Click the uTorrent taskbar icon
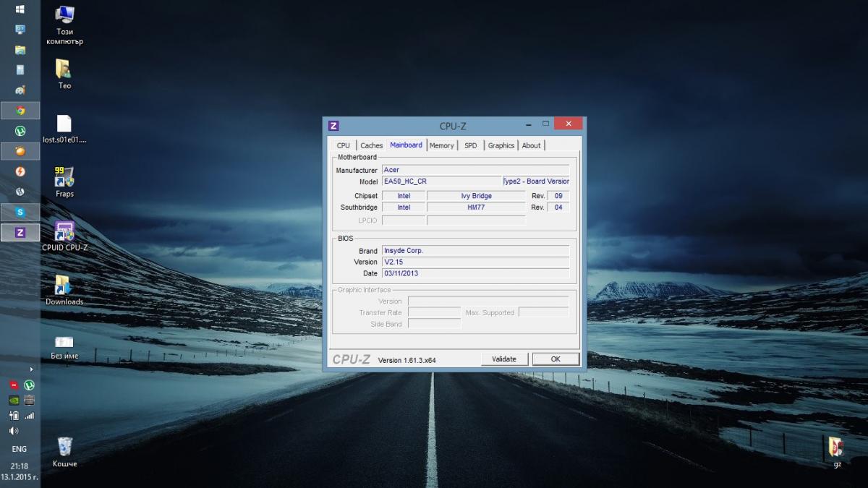 coord(20,131)
